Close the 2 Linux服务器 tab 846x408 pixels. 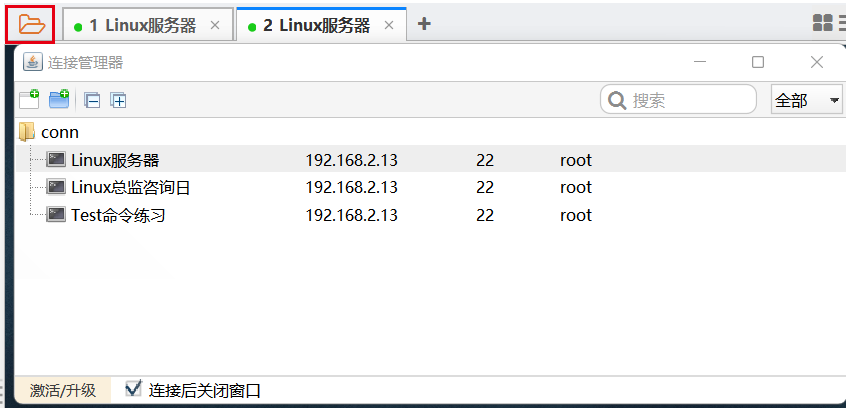point(389,26)
